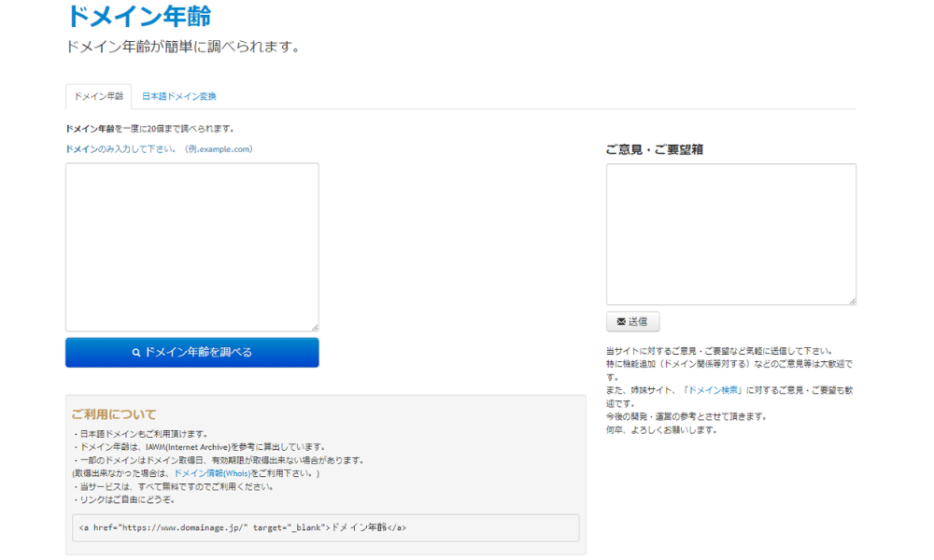Click the 20個まで instruction text
This screenshot has width=934, height=560.
point(151,130)
